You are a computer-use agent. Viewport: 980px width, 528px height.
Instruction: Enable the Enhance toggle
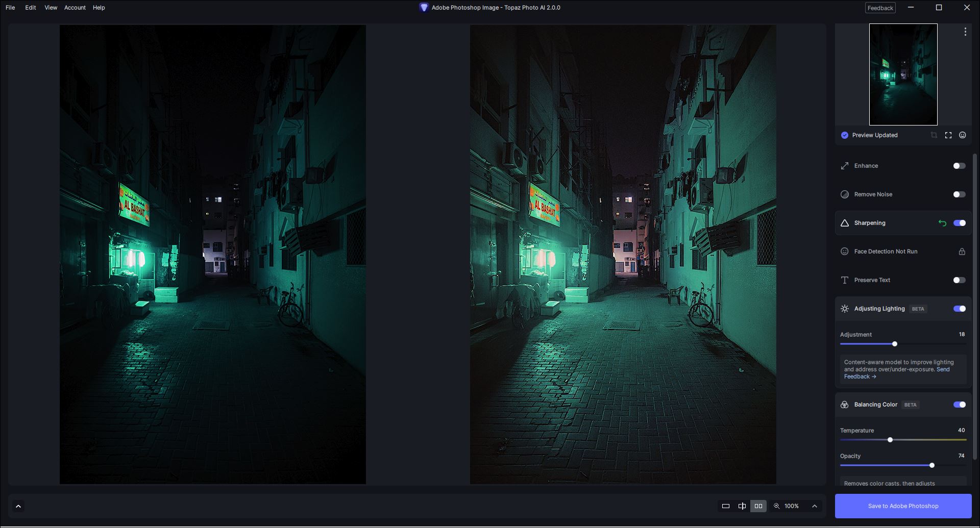click(x=959, y=166)
